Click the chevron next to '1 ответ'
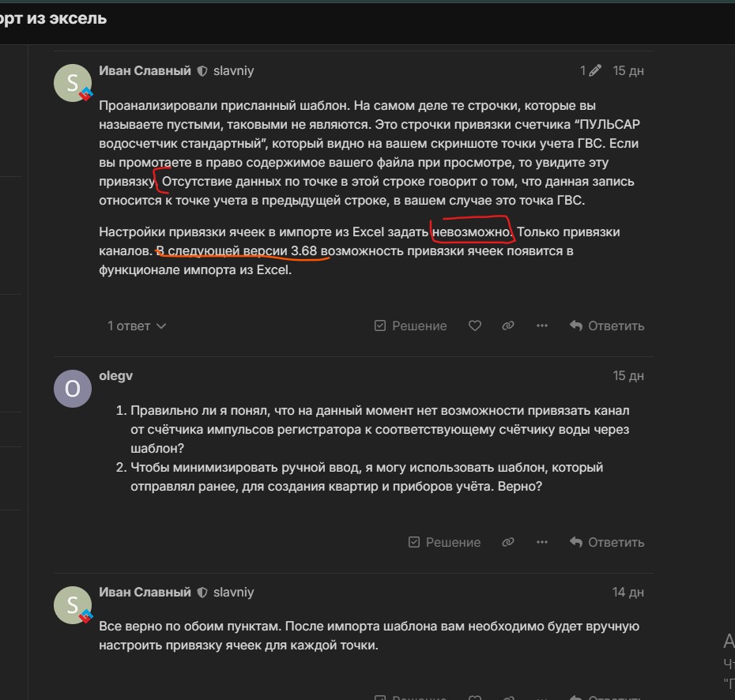The width and height of the screenshot is (735, 700). coord(161,326)
